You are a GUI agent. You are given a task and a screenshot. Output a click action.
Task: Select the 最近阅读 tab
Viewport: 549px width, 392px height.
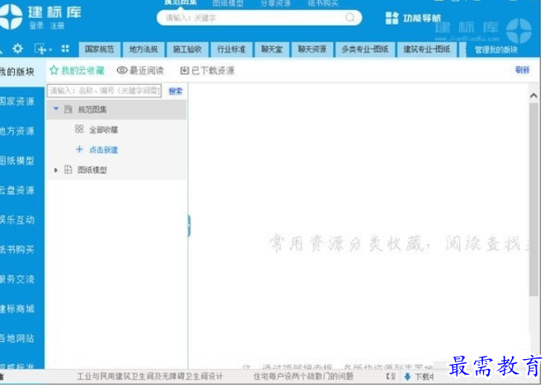[x=140, y=71]
